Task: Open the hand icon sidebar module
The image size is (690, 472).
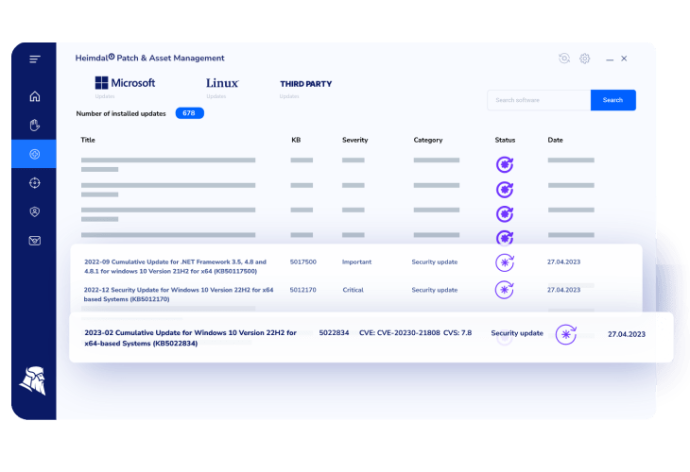Action: point(35,125)
